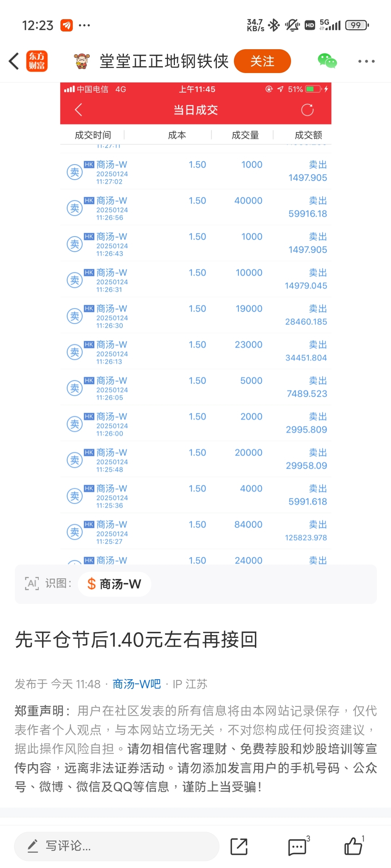Screen dimensions: 391x868
Task: Tap the author's avatar picture
Action: point(81,61)
